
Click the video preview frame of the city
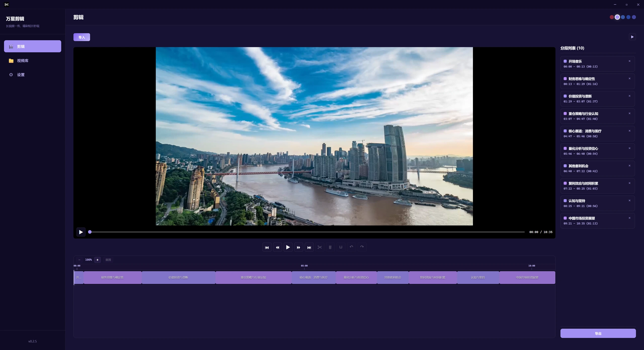pyautogui.click(x=314, y=136)
